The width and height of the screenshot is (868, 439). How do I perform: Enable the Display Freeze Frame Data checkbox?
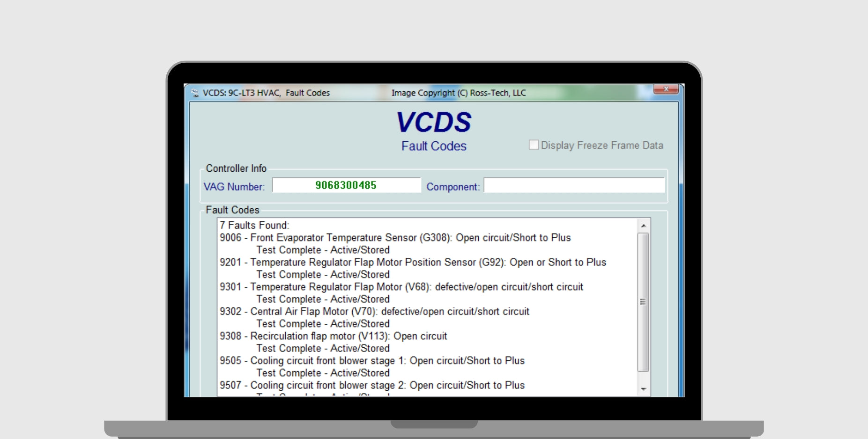tap(534, 145)
